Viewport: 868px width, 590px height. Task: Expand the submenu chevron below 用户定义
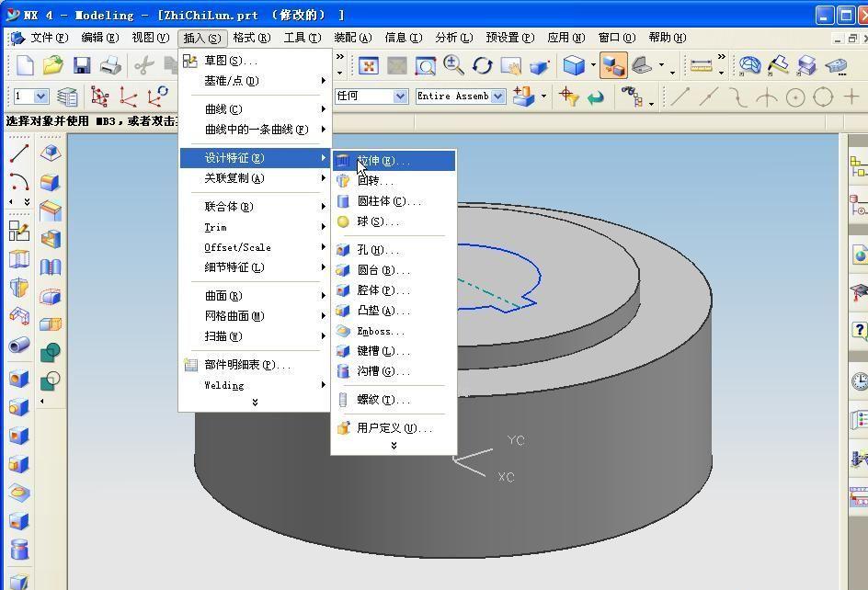click(x=393, y=445)
